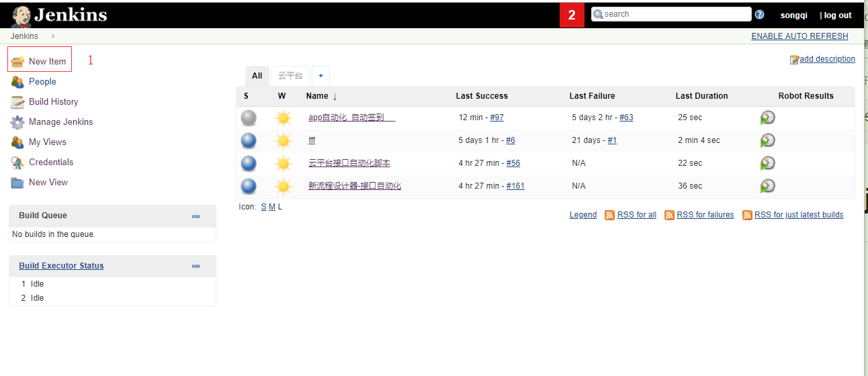Open the 云平台接口自动化脚本 job link
This screenshot has width=868, height=376.
[349, 163]
